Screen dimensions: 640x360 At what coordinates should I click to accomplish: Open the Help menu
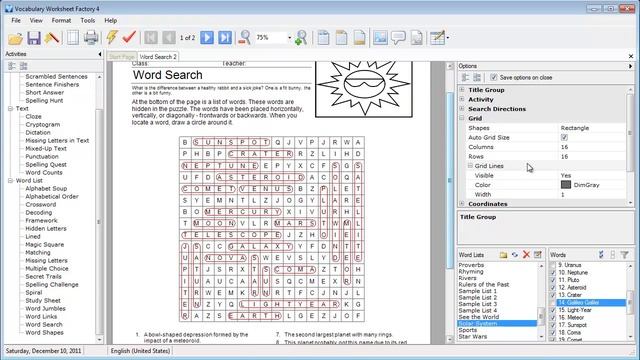(111, 20)
